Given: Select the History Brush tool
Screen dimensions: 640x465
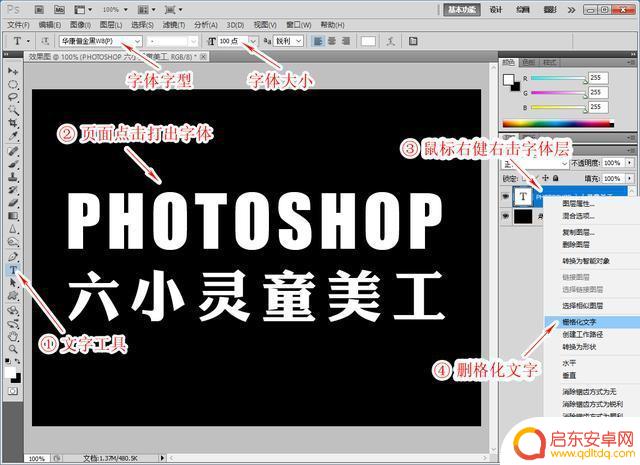Looking at the screenshot, I should tap(13, 190).
